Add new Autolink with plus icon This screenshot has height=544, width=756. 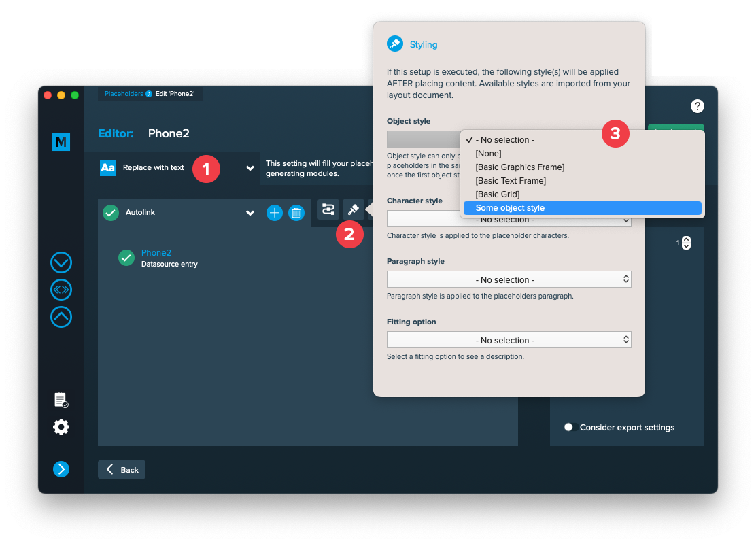(274, 213)
